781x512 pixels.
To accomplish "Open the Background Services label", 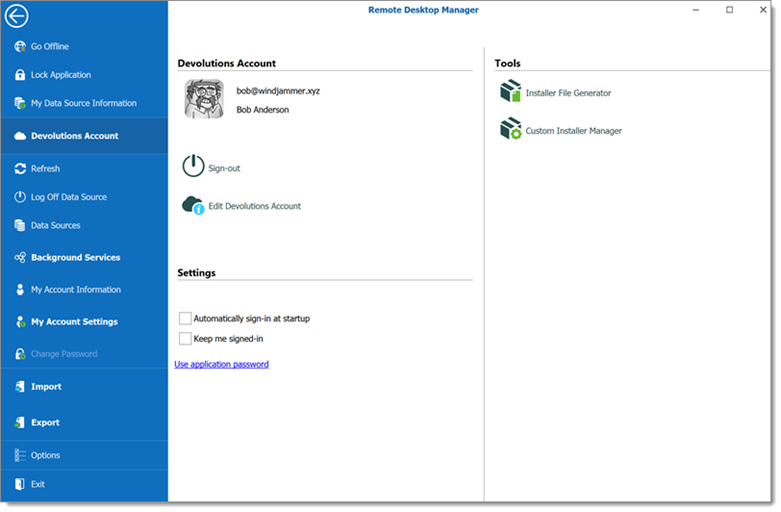I will (76, 257).
